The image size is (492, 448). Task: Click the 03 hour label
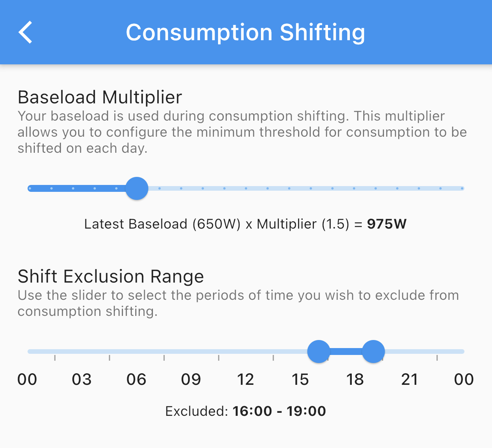82,379
